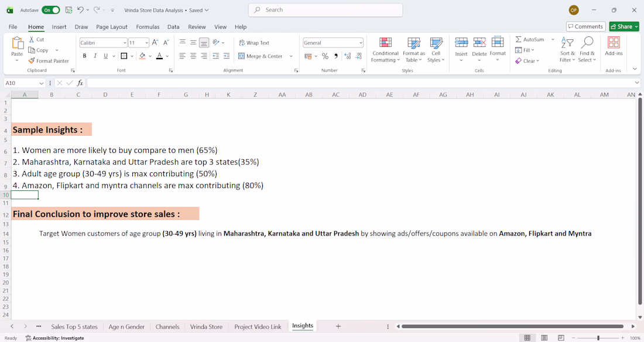Open the File menu

(x=13, y=27)
